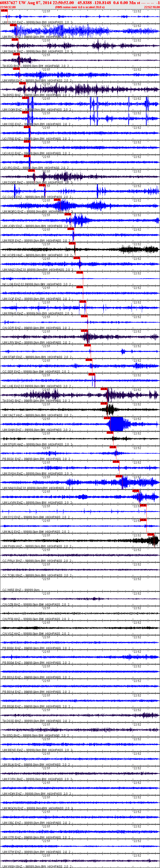Select the PB B013 EHZ station label
Image resolution: width=160 pixels, height=868 pixels.
(36, 677)
